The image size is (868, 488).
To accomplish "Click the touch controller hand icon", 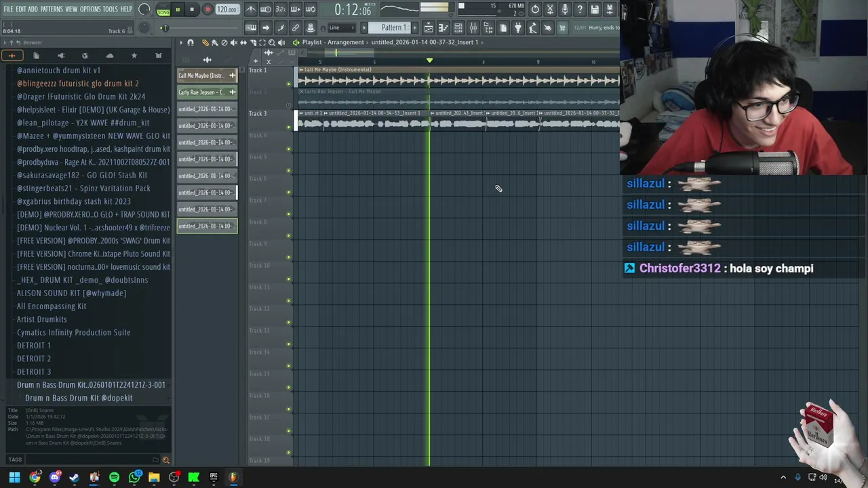I will [548, 28].
